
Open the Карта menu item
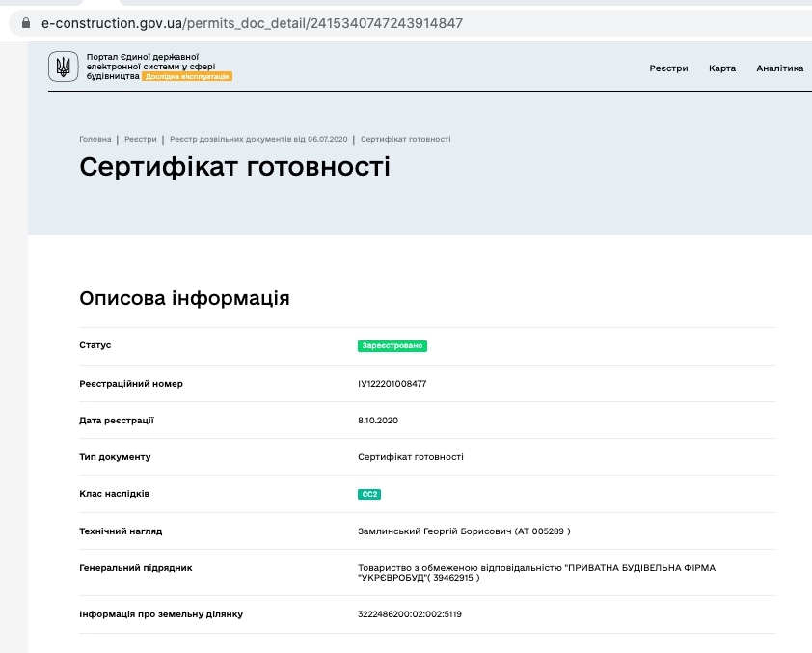(722, 68)
